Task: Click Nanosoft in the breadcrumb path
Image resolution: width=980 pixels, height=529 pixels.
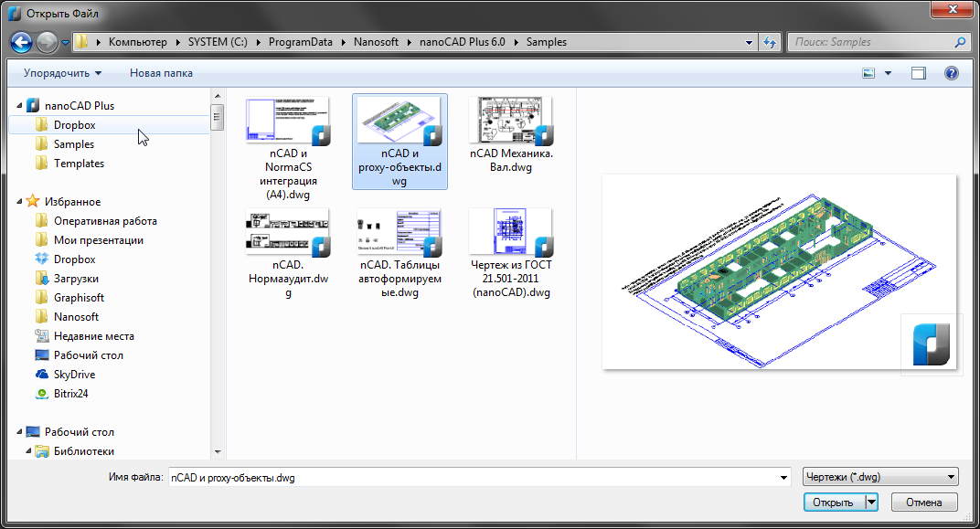Action: pyautogui.click(x=376, y=41)
